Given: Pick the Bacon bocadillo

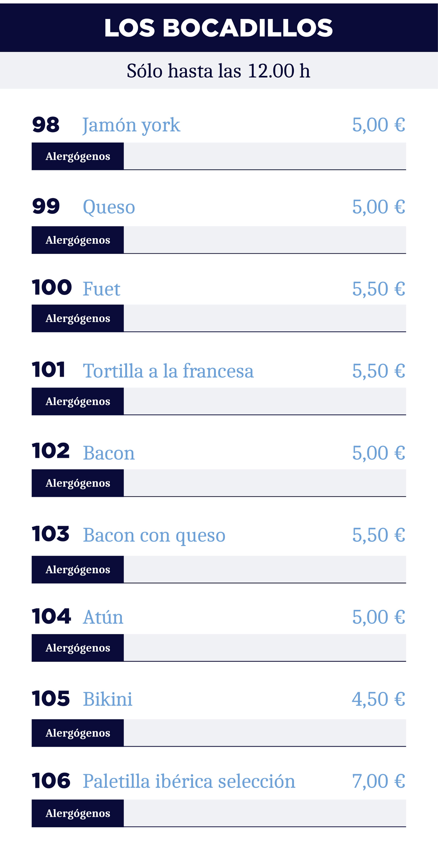Looking at the screenshot, I should click(x=109, y=453).
